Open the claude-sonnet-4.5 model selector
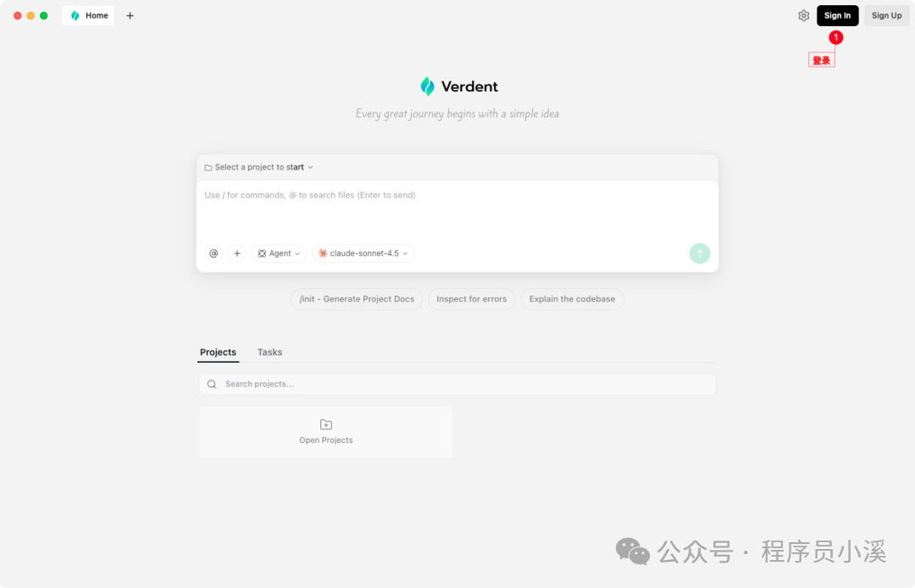 tap(363, 253)
